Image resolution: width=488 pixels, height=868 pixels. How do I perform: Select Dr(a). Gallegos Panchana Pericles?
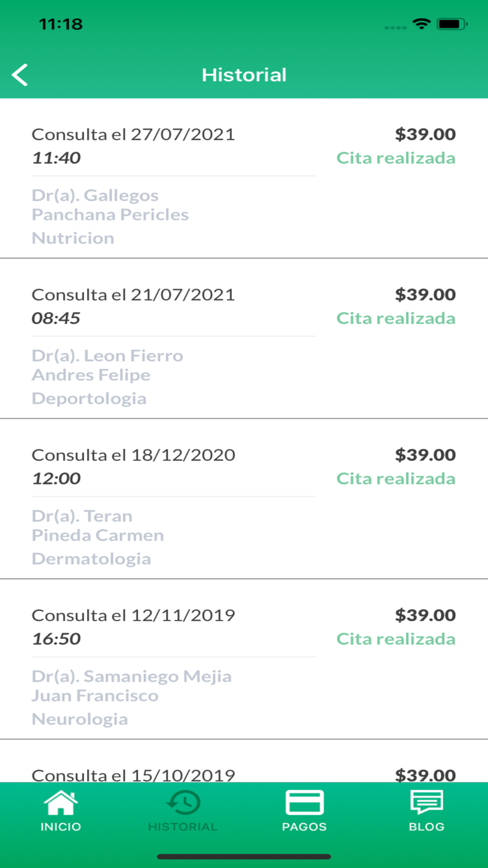point(110,205)
